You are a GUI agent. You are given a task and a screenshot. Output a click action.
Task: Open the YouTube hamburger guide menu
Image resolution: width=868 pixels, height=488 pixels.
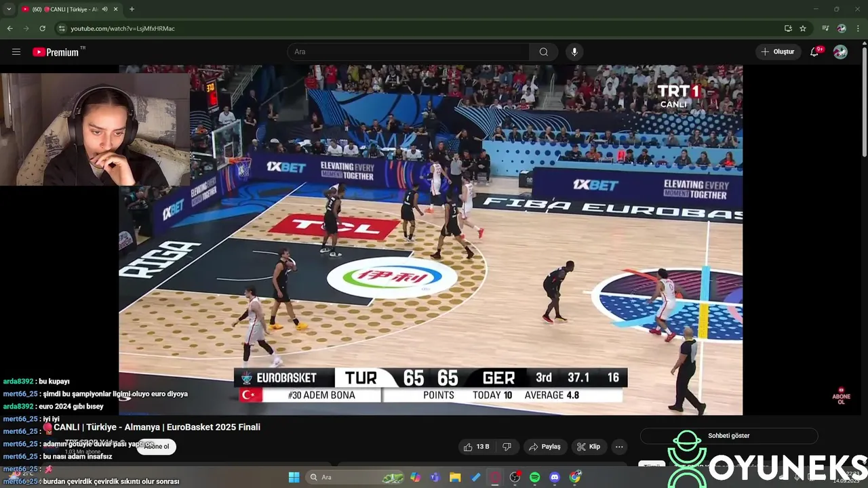[16, 52]
